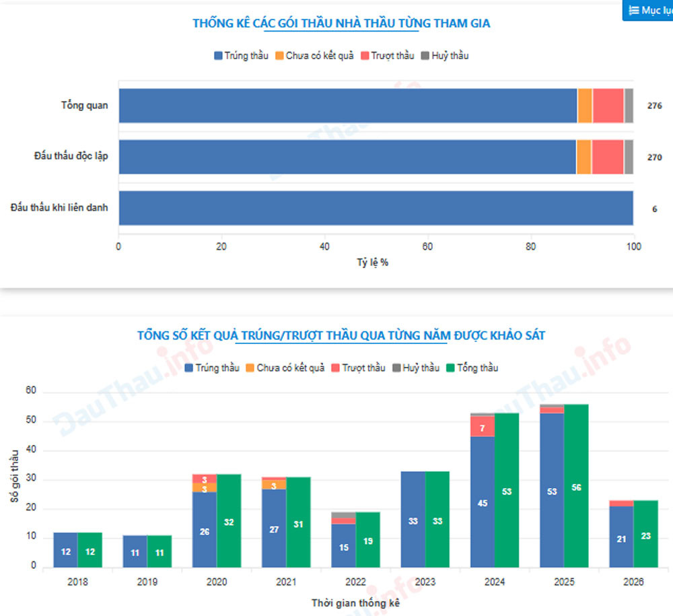Viewport: 673px width, 616px height.
Task: Click red segment of Đấu thầu độc lập bar
Action: tap(608, 157)
